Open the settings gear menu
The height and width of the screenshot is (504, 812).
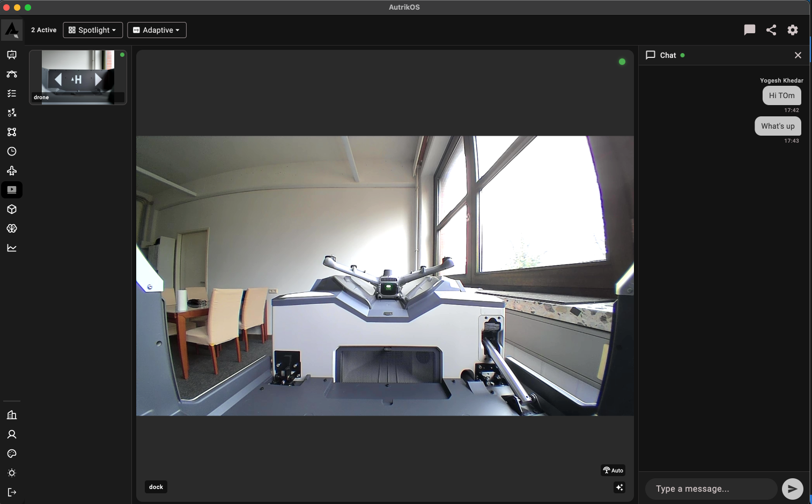point(793,30)
